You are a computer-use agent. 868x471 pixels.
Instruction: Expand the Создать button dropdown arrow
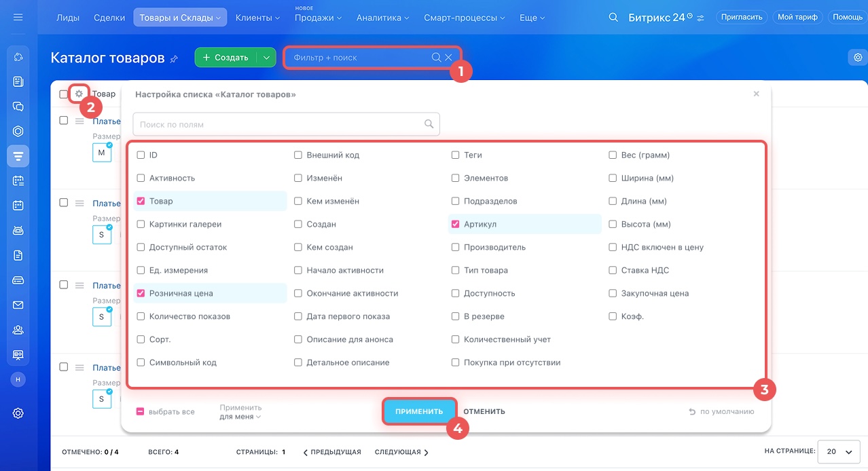pos(267,58)
